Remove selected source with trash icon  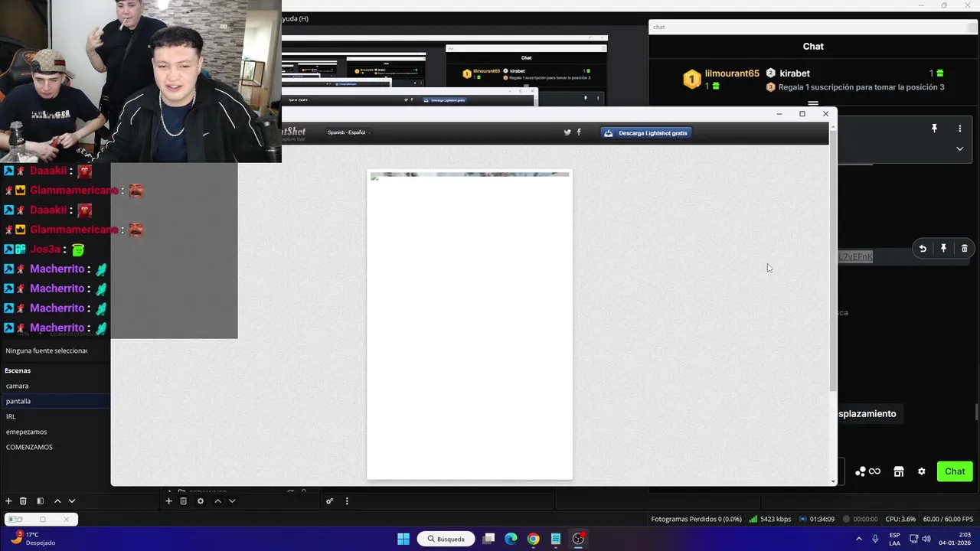pos(183,501)
